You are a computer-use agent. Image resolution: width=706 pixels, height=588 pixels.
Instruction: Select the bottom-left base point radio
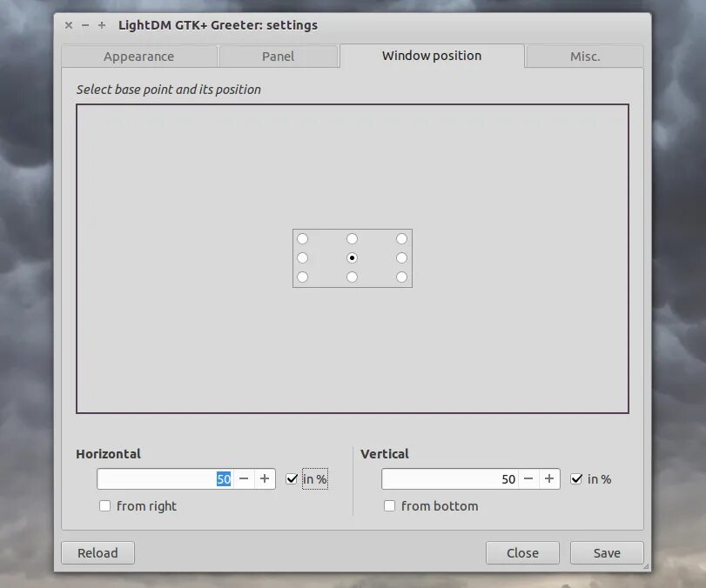303,277
